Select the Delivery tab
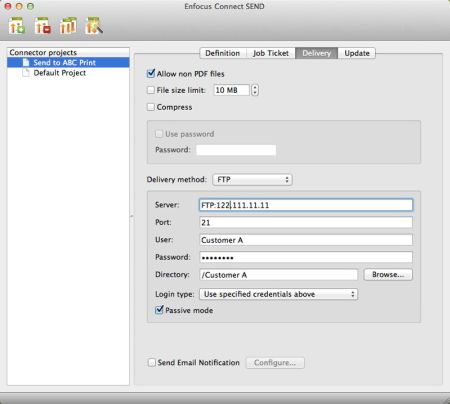 point(316,53)
